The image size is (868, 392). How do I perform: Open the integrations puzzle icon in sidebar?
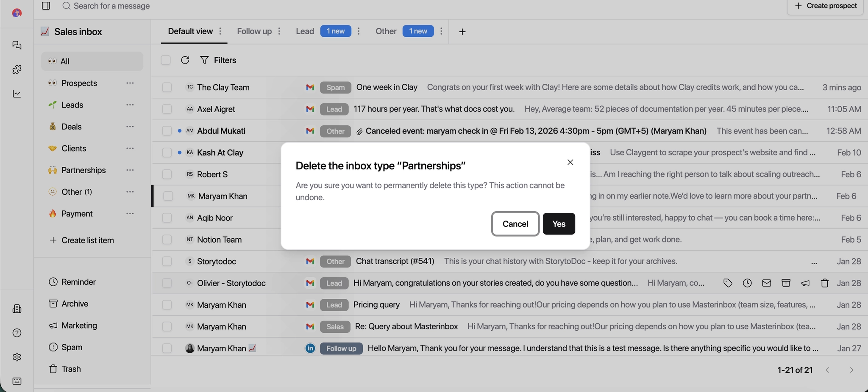[17, 69]
